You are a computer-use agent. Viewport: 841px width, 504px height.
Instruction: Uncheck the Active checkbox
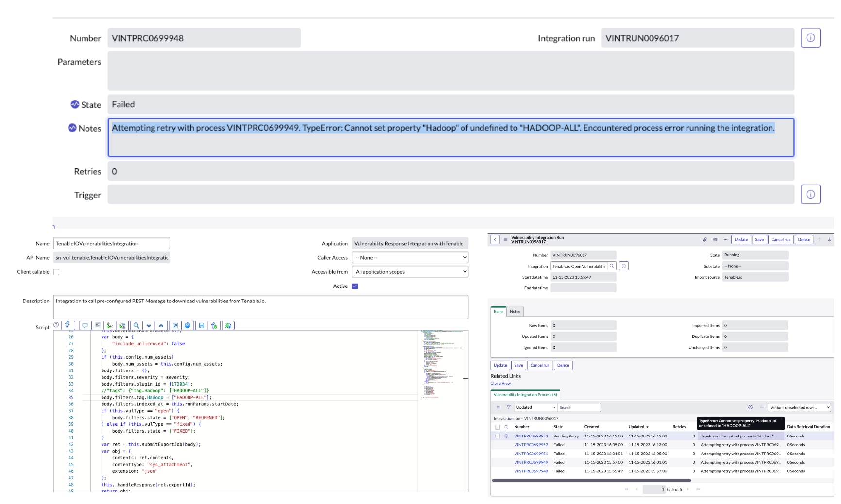[x=355, y=286]
